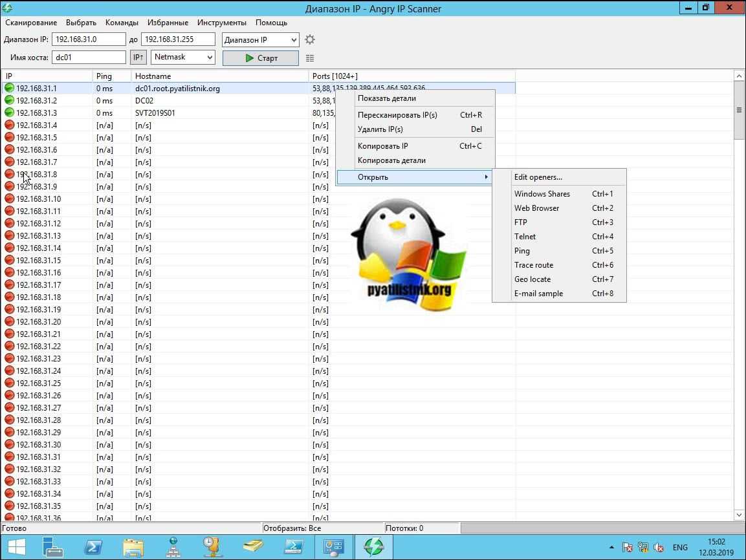
Task: Click the vertical scrollbar down arrow
Action: tap(740, 515)
